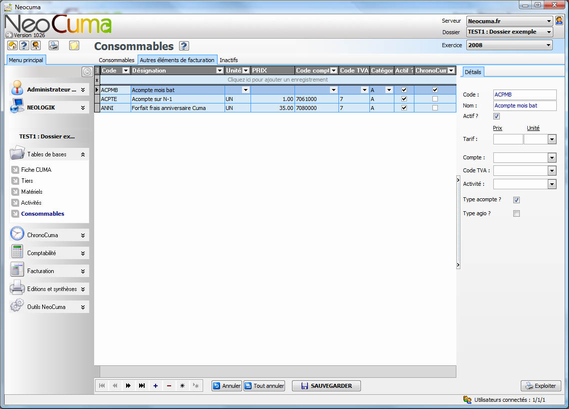
Task: Click the yellow note icon in the toolbar
Action: click(74, 45)
